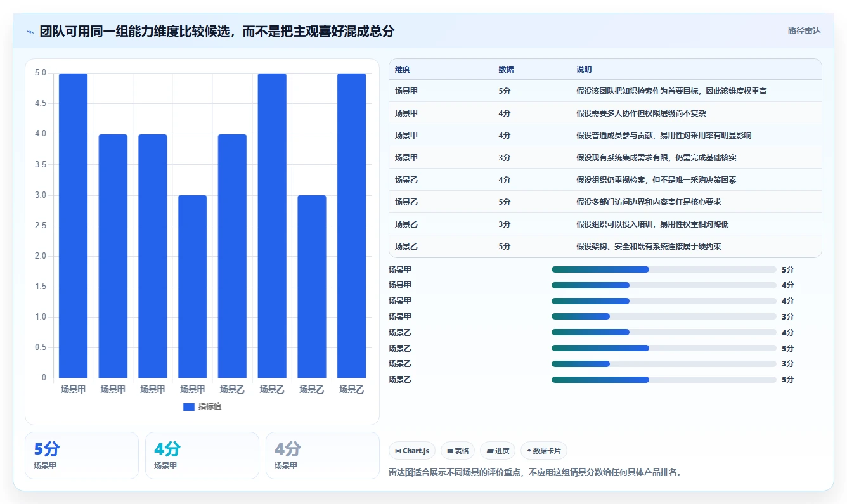Viewport: 847px width, 504px height.
Task: Click the row text about 易用性对采用率有明显影响
Action: tap(664, 136)
